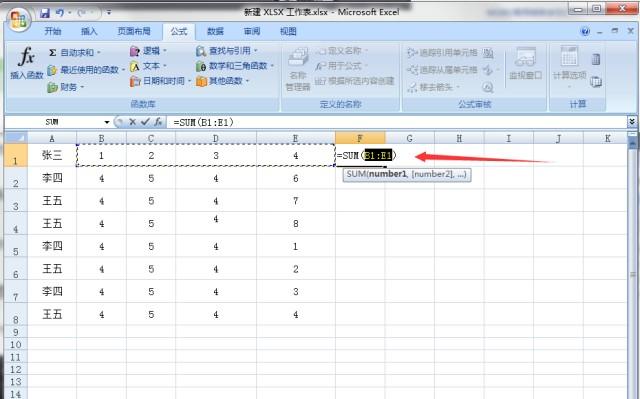Viewport: 640px width, 399px height.
Task: Switch to the 插入 tab
Action: 89,31
